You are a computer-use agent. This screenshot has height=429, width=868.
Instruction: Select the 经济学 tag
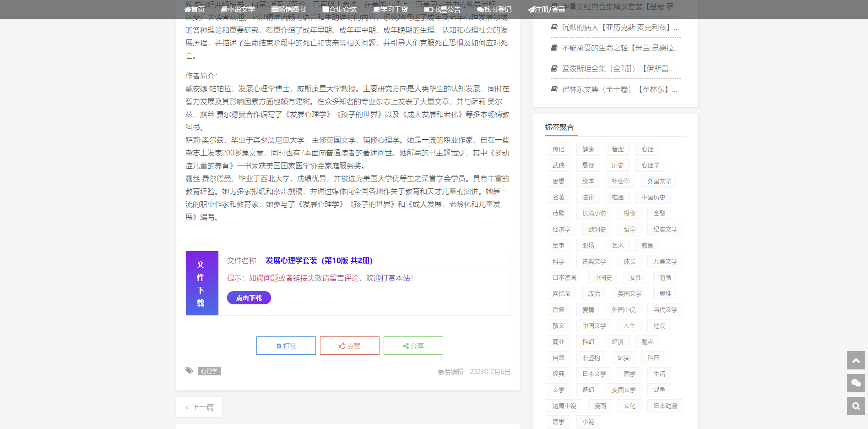(x=561, y=230)
